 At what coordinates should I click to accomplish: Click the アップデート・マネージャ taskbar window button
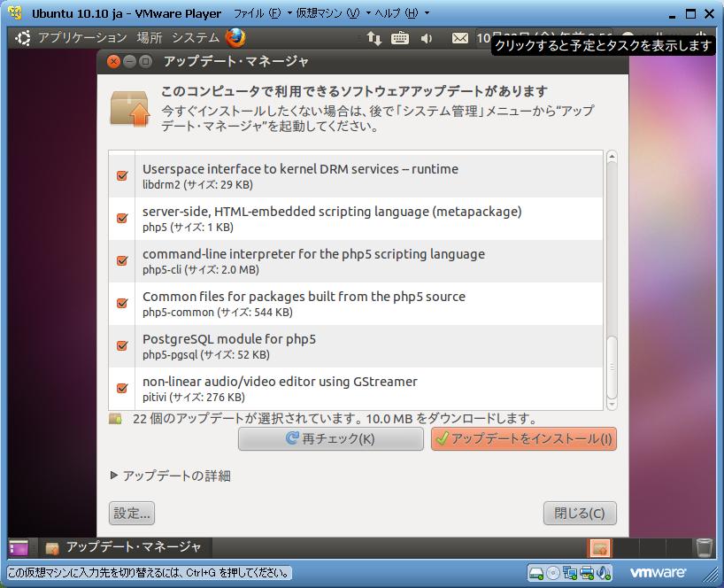click(125, 548)
